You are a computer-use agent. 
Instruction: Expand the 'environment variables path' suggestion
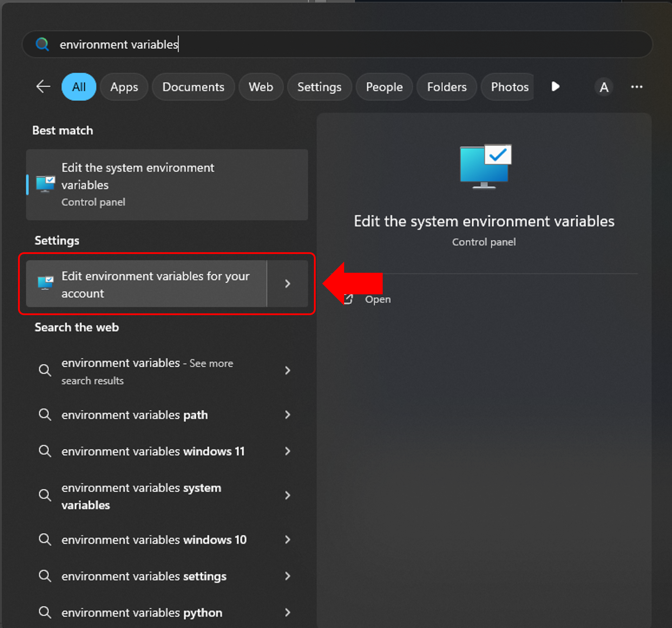(x=288, y=415)
